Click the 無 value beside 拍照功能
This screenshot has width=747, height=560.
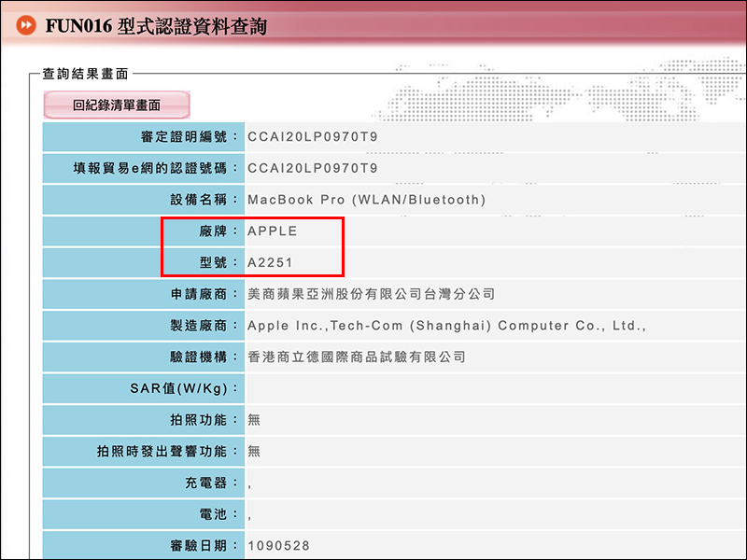coord(254,420)
